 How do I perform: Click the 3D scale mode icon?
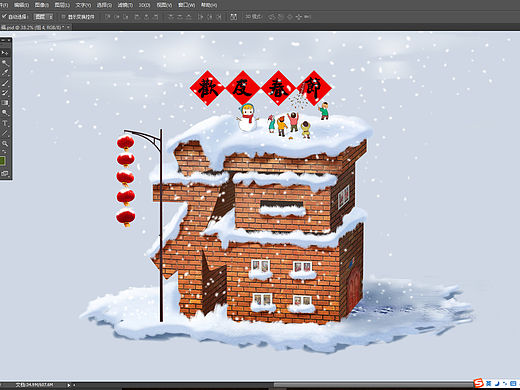(307, 16)
